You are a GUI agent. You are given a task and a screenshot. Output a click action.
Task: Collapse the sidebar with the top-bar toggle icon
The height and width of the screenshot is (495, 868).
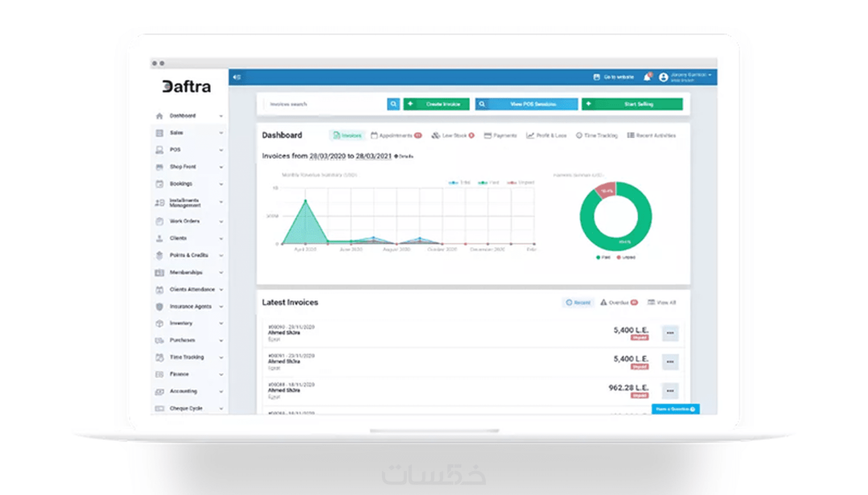point(237,77)
